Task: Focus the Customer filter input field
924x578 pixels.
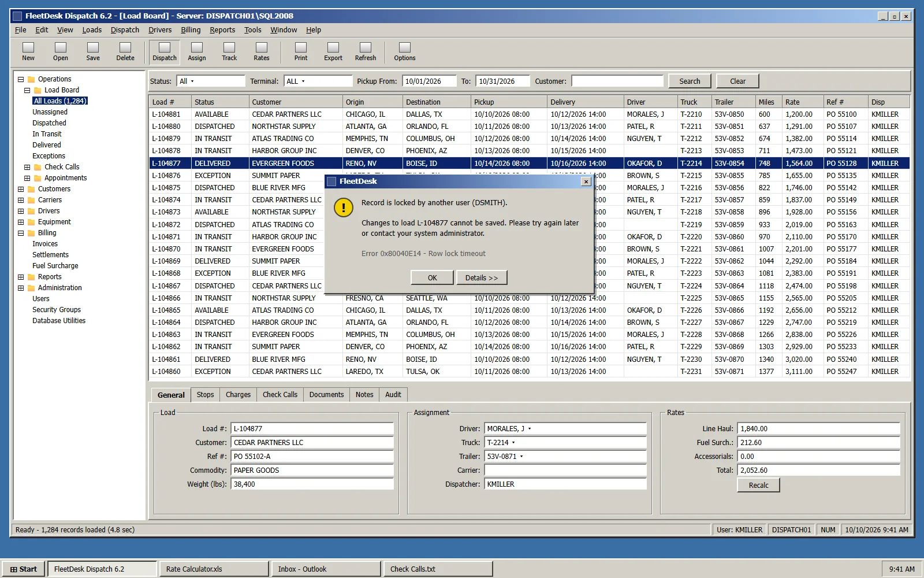Action: 617,81
